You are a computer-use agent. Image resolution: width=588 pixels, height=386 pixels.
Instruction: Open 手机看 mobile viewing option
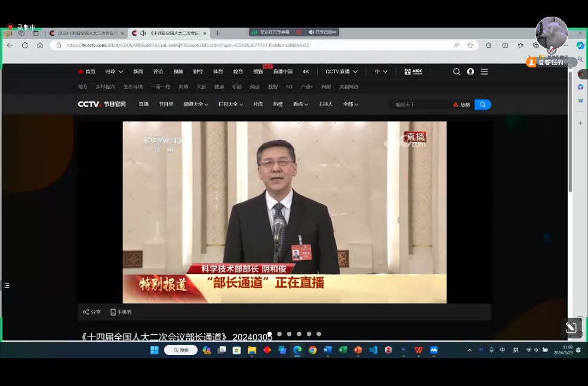coord(121,312)
